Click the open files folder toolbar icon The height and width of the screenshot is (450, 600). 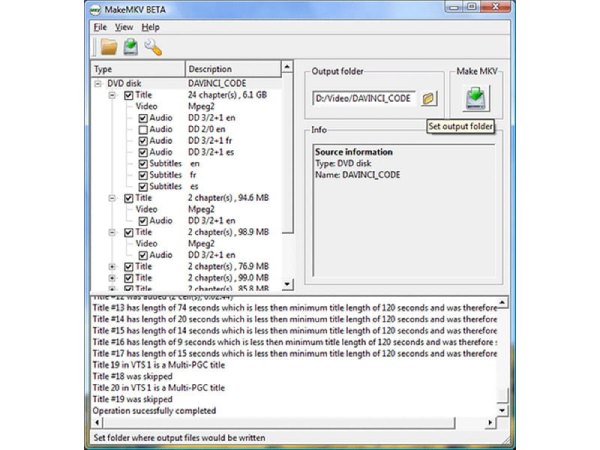(107, 47)
